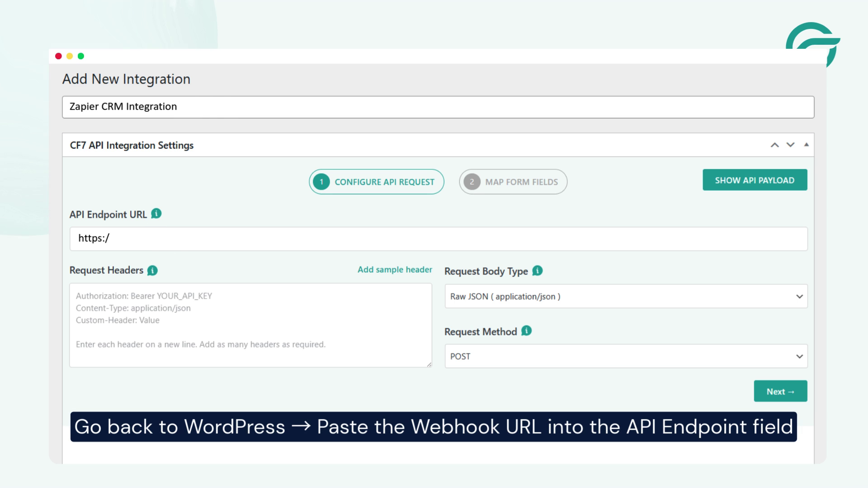Click the info icon next to API Endpoint URL
The height and width of the screenshot is (488, 868).
point(156,214)
